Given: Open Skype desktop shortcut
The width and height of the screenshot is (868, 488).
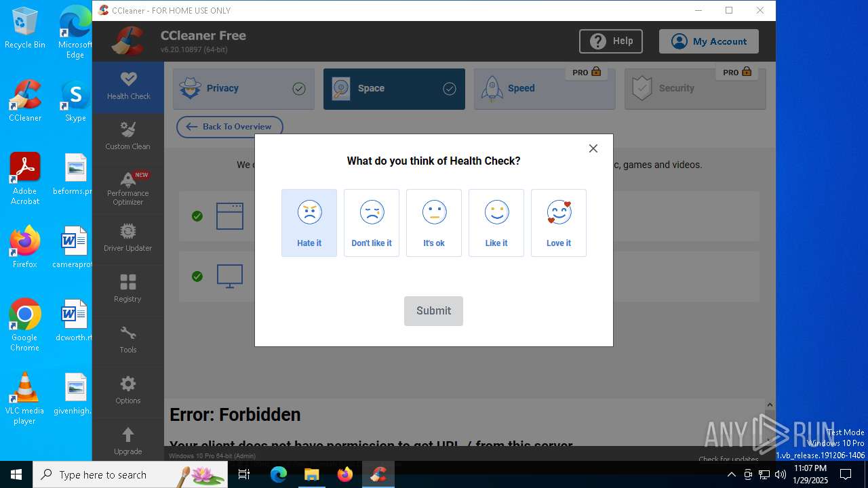Looking at the screenshot, I should (x=75, y=102).
